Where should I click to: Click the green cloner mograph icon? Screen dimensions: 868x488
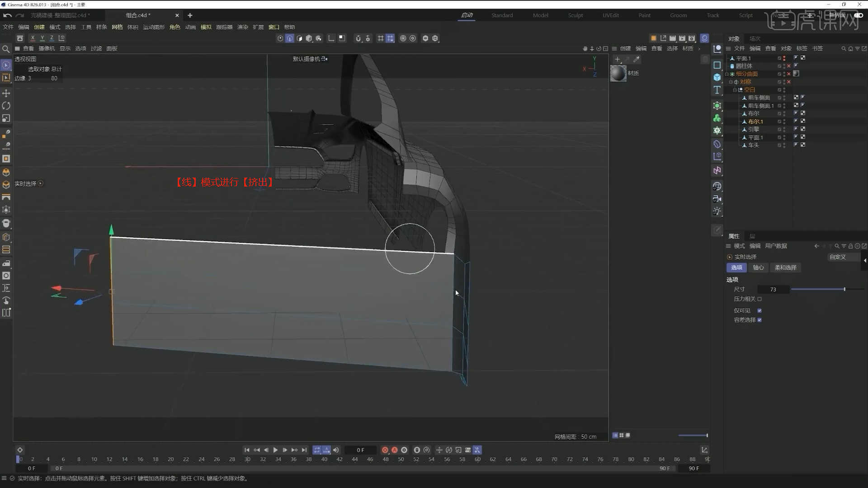(717, 118)
